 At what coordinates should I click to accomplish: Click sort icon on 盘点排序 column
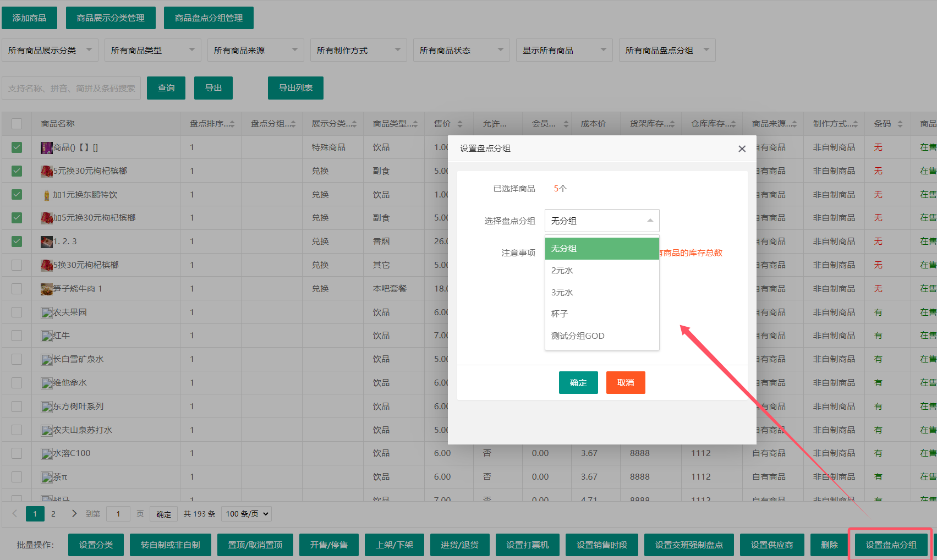point(232,124)
